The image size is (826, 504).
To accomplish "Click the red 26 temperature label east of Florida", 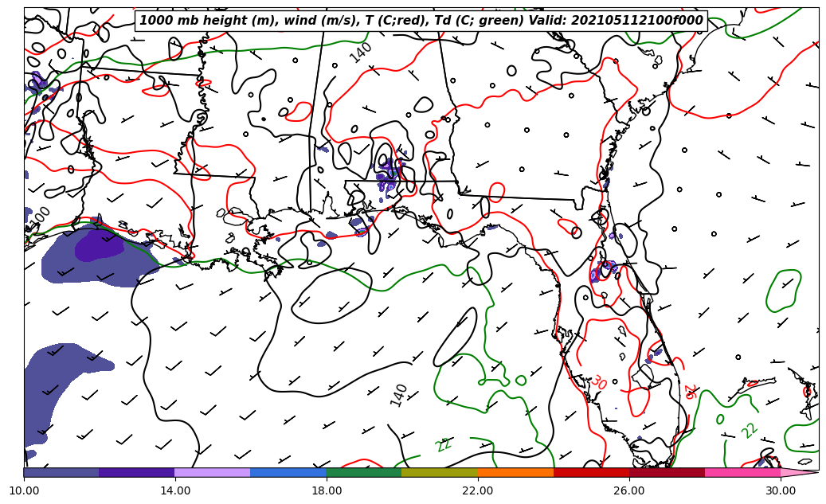I will coord(690,392).
